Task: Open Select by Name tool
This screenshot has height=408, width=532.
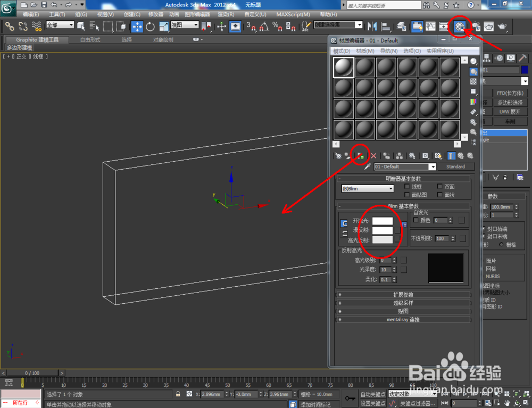Action: (94, 26)
